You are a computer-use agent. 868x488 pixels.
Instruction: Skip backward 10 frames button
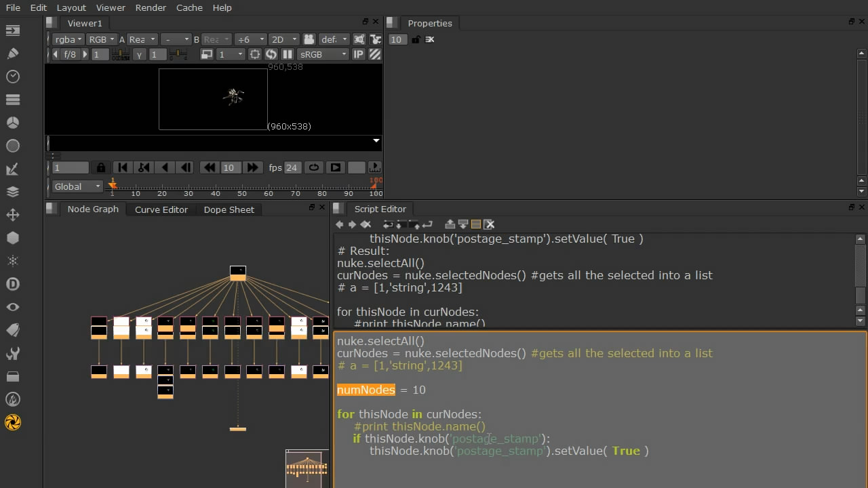[x=210, y=167]
